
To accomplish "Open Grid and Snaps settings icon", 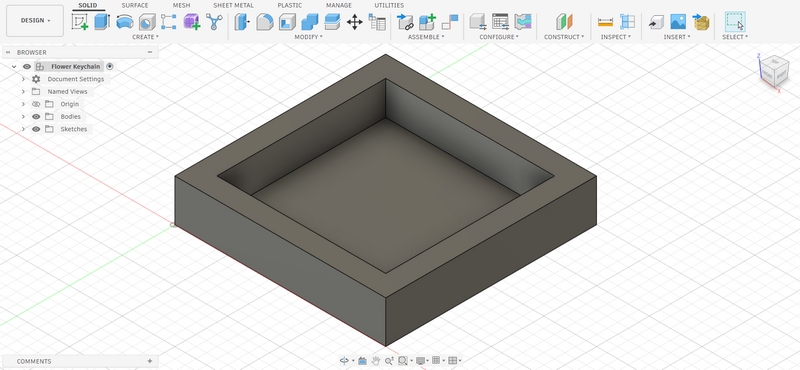I will tap(437, 361).
